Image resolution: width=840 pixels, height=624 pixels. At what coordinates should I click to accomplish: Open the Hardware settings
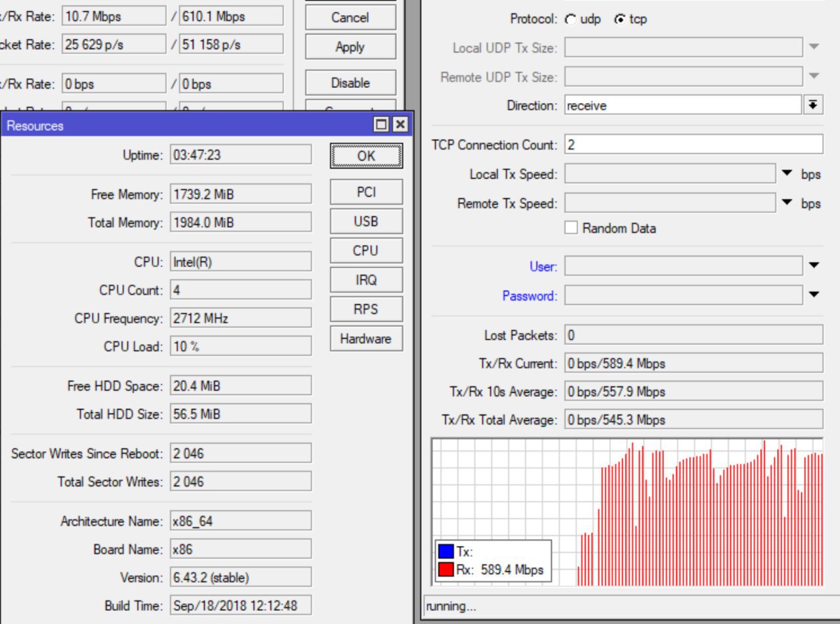coord(366,339)
